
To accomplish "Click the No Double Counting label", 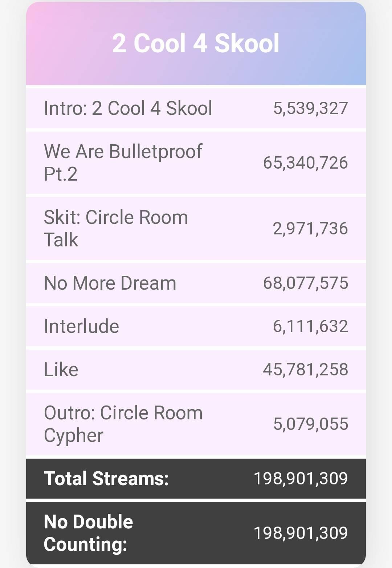I will tap(88, 533).
